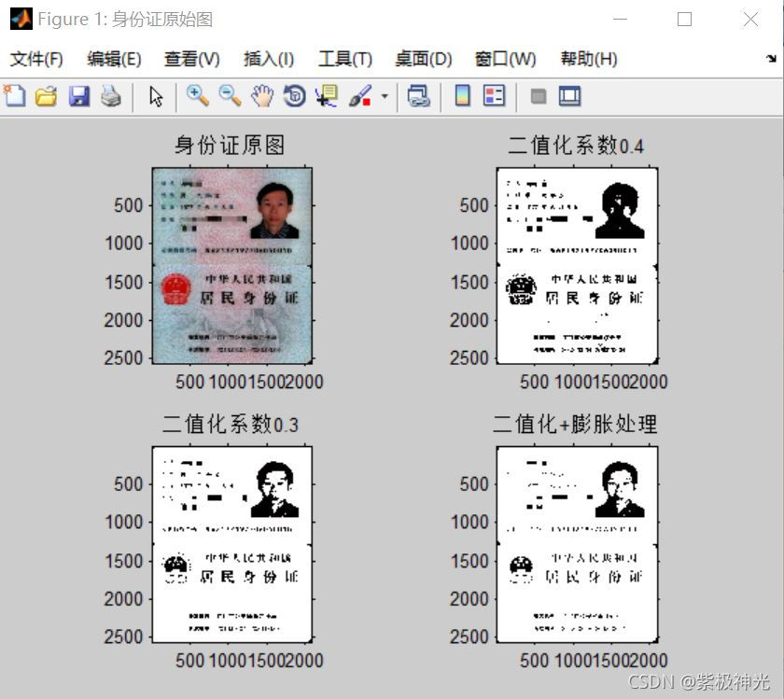The height and width of the screenshot is (699, 784).
Task: Select the Data Cursor tool
Action: [x=326, y=96]
